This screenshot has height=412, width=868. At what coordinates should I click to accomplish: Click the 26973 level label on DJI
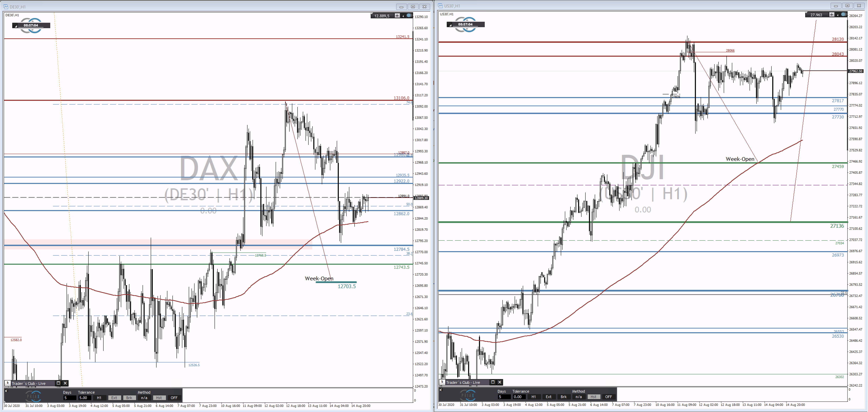pyautogui.click(x=838, y=255)
